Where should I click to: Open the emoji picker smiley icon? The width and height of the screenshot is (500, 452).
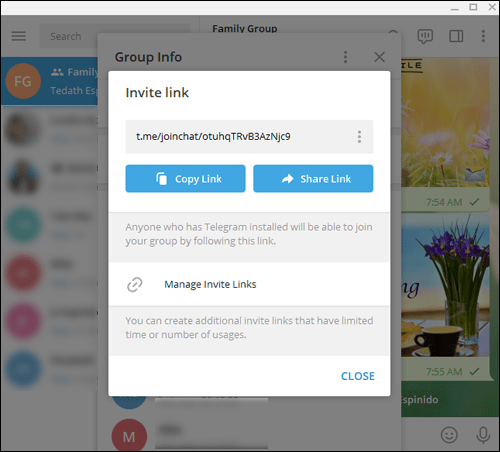click(x=449, y=435)
